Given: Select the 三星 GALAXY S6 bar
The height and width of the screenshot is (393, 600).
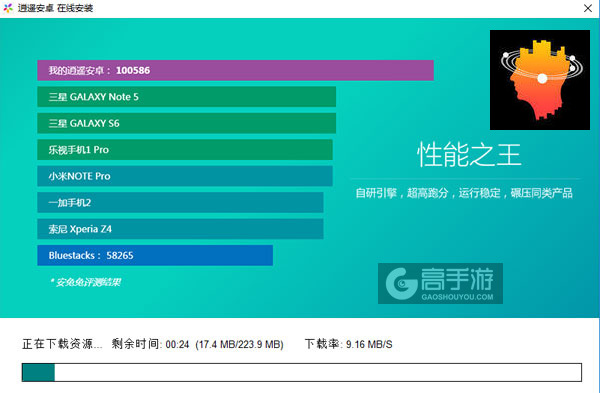Looking at the screenshot, I should (187, 123).
